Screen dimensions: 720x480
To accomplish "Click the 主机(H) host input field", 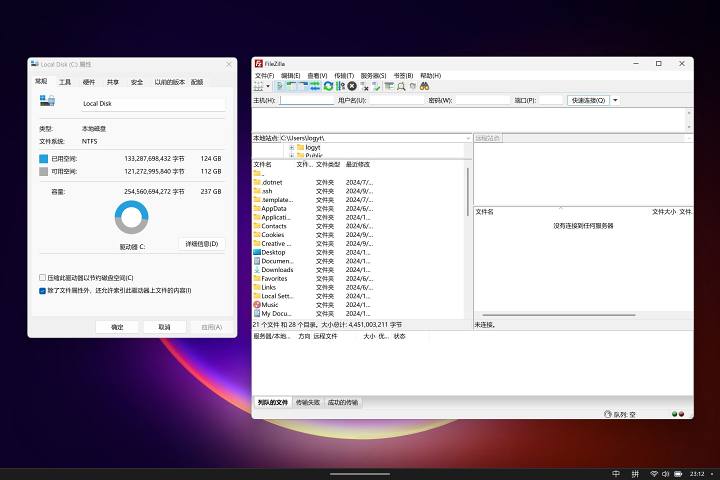I will tap(306, 100).
